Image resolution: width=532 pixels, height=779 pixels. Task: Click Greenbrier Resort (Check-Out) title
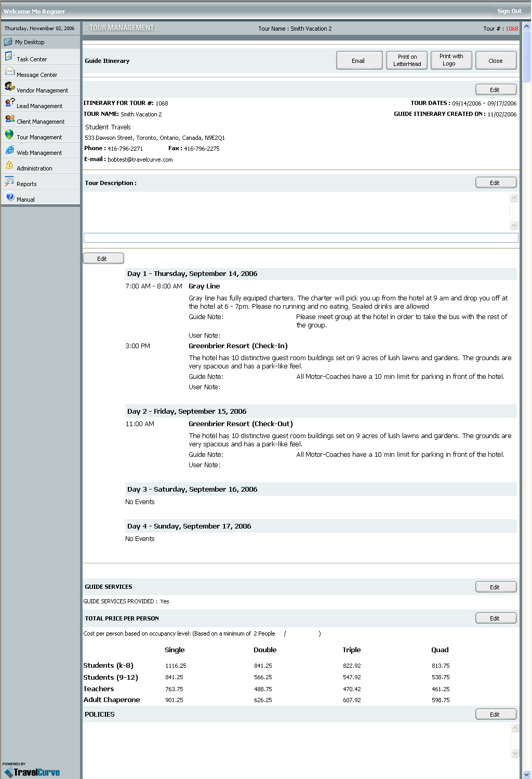point(241,424)
